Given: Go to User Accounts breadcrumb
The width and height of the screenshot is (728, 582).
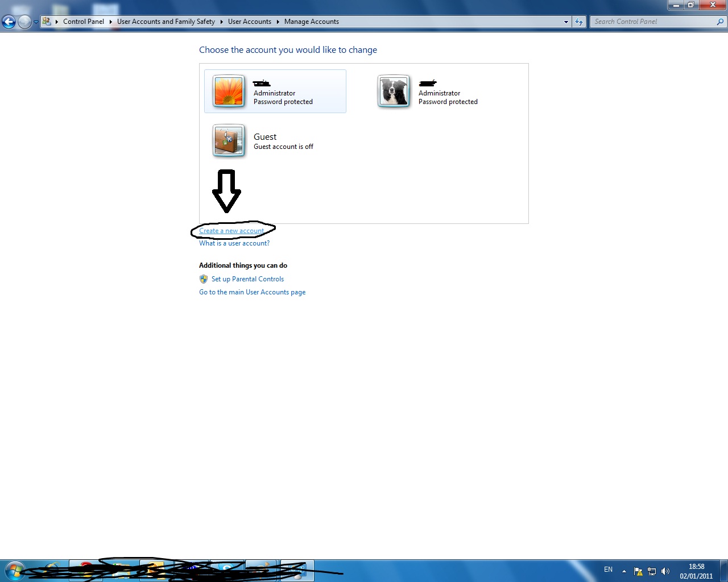Looking at the screenshot, I should 249,22.
